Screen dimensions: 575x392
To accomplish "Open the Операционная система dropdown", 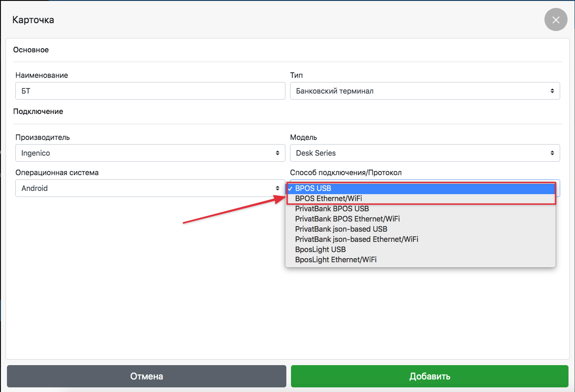I will click(150, 189).
